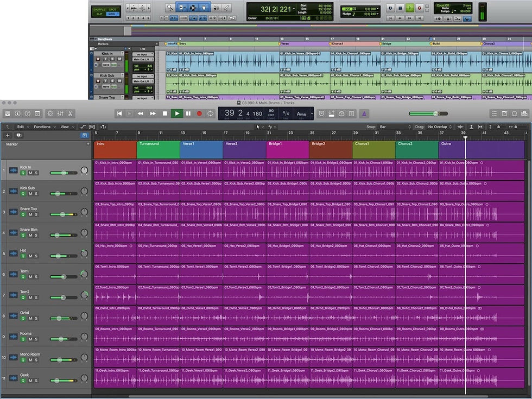Open the Scissors editors button
532x399 pixels.
(71, 113)
